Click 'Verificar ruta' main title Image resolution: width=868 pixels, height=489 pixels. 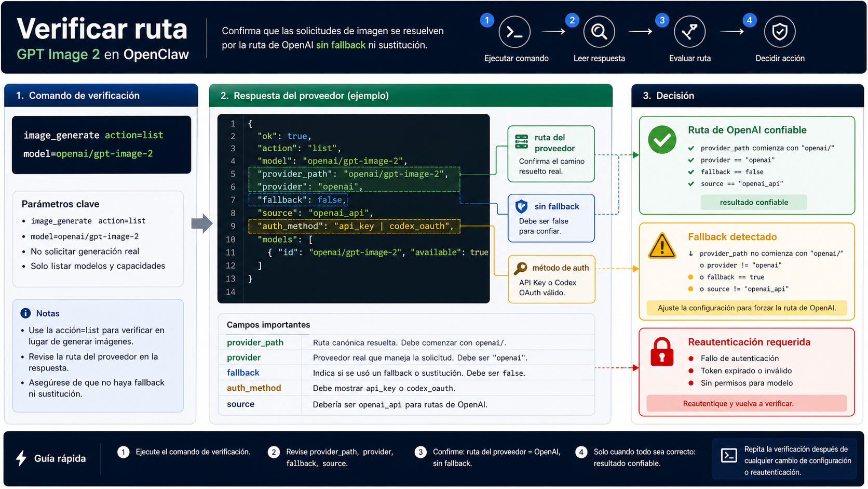click(102, 29)
